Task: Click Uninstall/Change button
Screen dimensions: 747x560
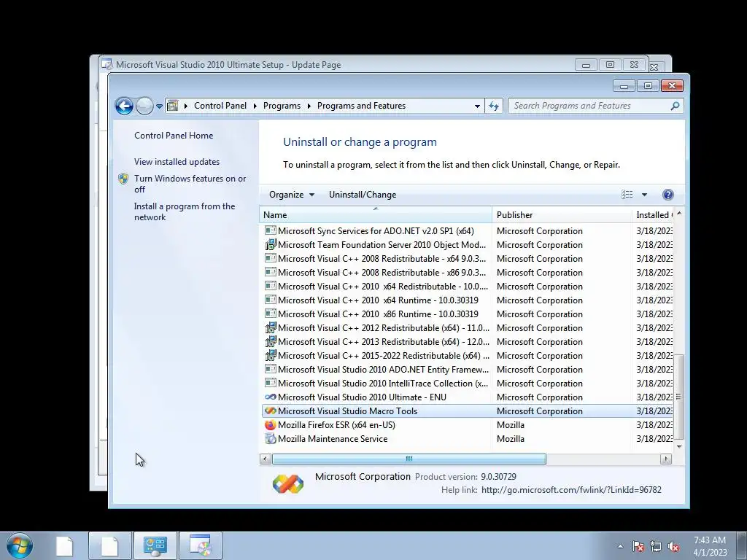Action: [x=363, y=194]
